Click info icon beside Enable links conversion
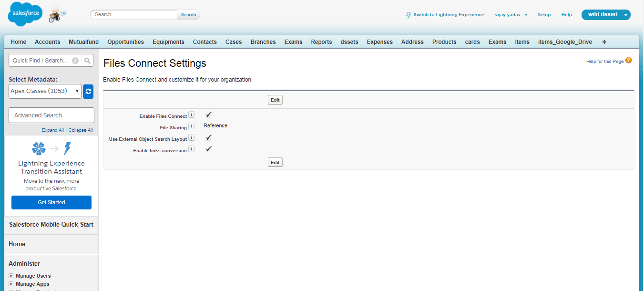Image resolution: width=644 pixels, height=291 pixels. click(x=192, y=149)
